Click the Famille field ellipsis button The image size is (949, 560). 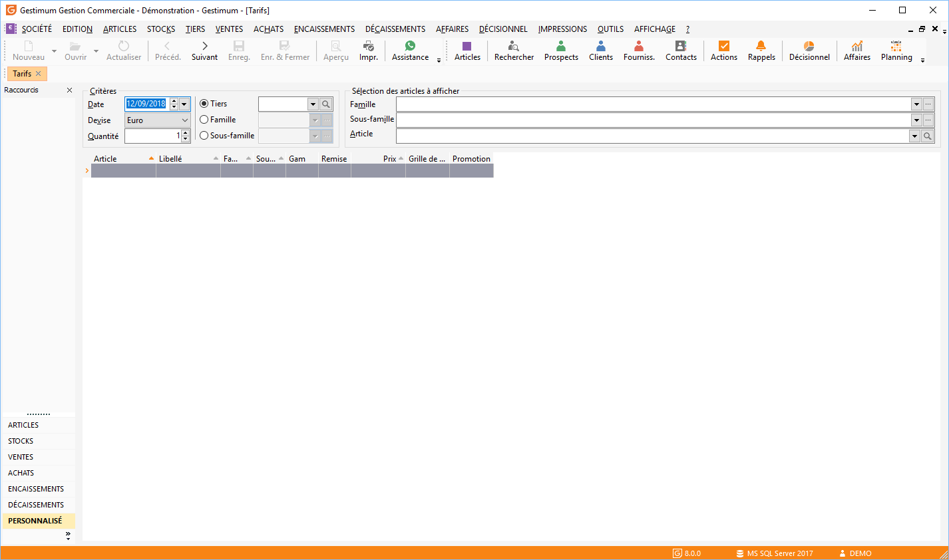(x=928, y=104)
